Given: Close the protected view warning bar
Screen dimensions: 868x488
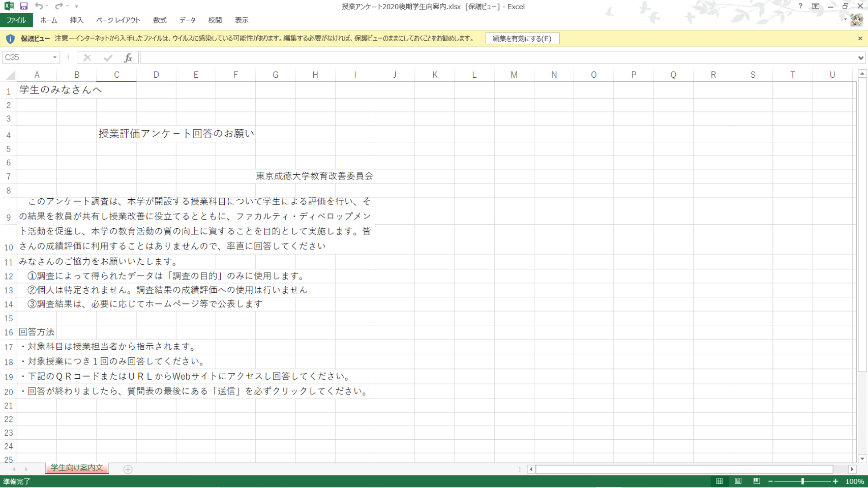Looking at the screenshot, I should click(x=860, y=39).
